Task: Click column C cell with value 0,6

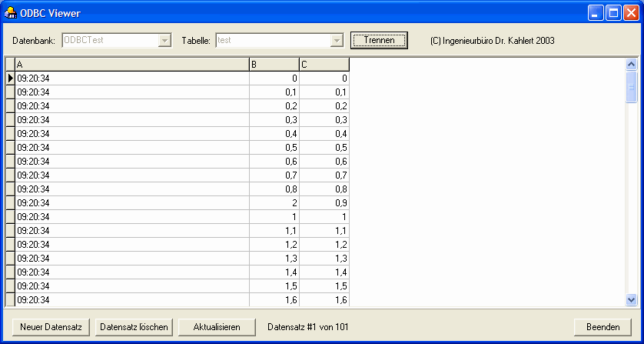Action: 324,162
